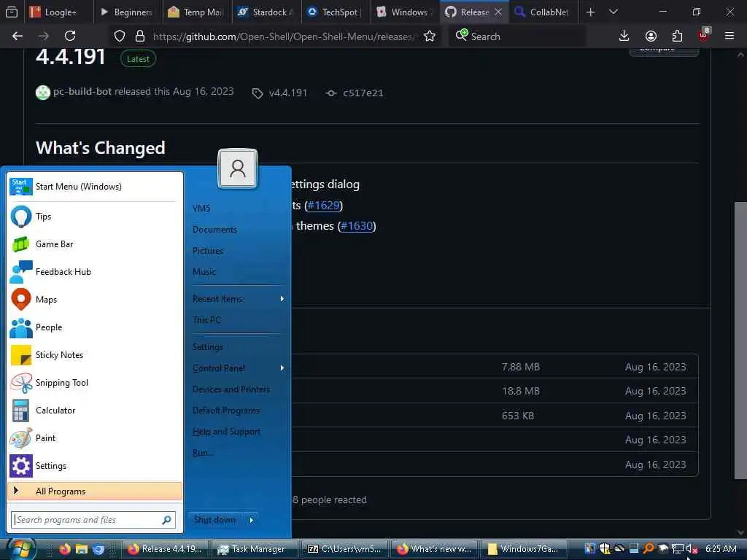Click the user account picture

pos(238,168)
